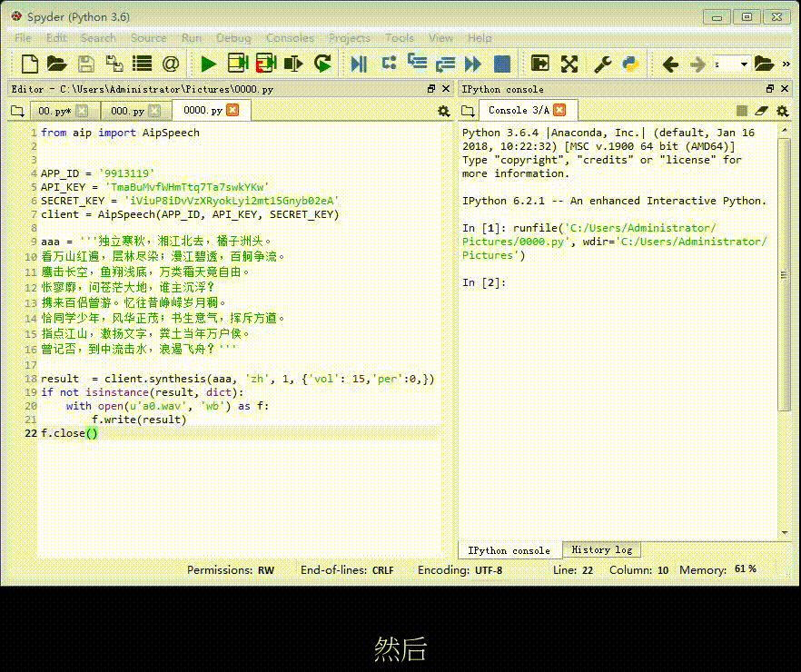
Task: Run current cell and advance
Action: click(266, 64)
